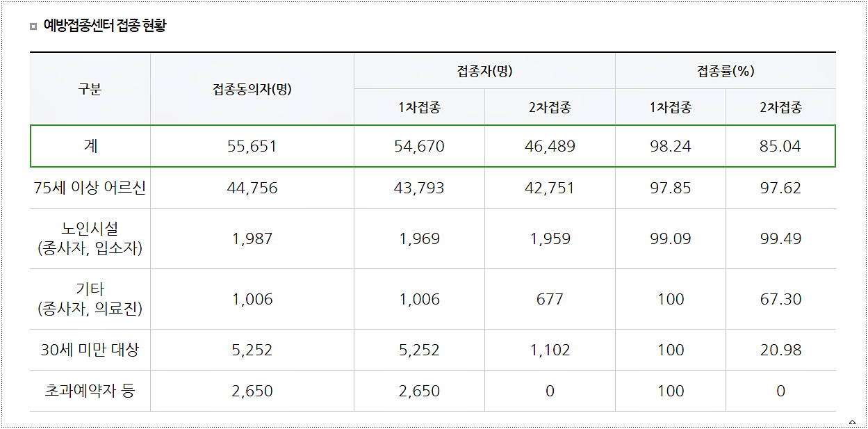868x429 pixels.
Task: Select the value 677
Action: pos(550,300)
